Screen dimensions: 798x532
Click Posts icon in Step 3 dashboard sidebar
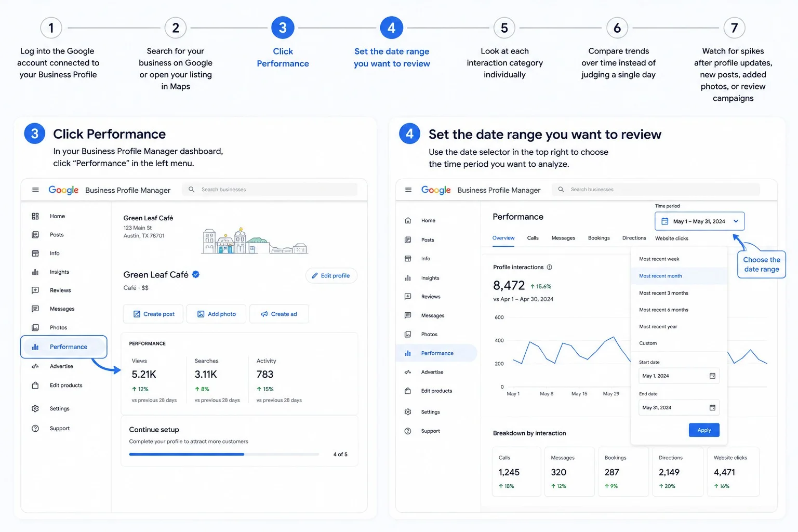pos(35,235)
